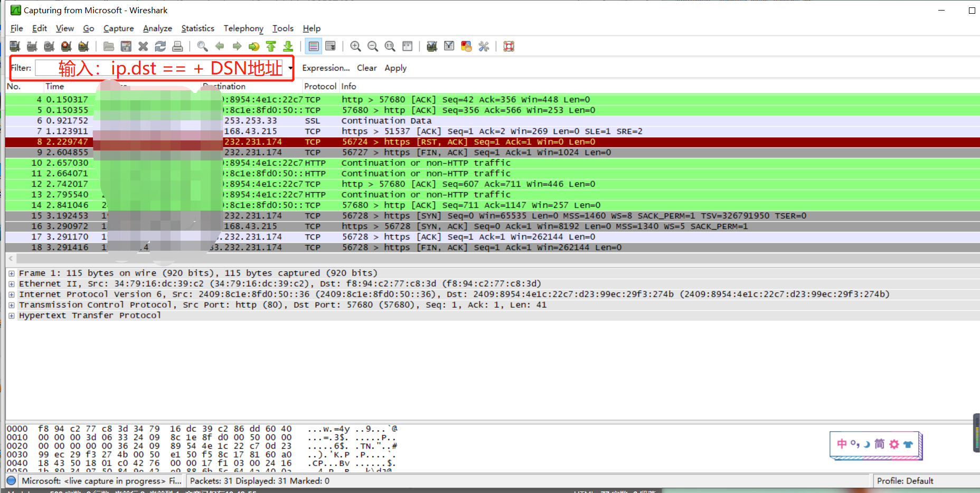
Task: Apply the display filter
Action: (x=395, y=68)
